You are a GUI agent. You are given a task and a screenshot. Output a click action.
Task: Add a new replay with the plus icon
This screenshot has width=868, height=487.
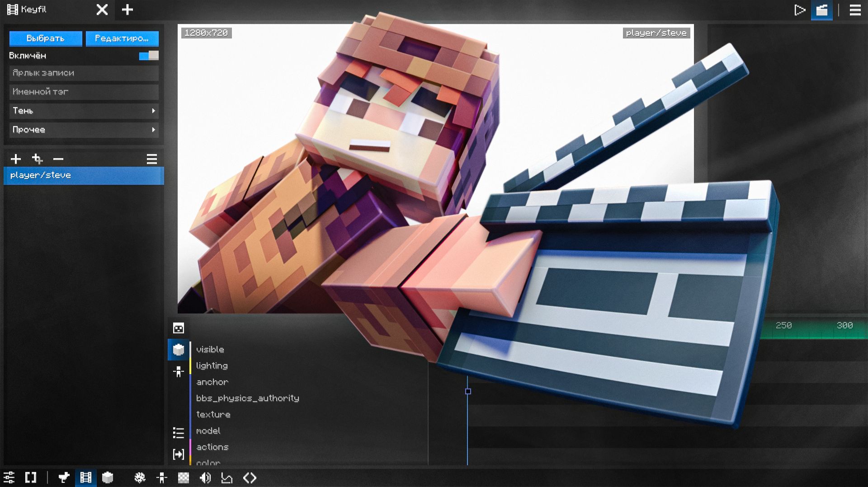[x=16, y=159]
